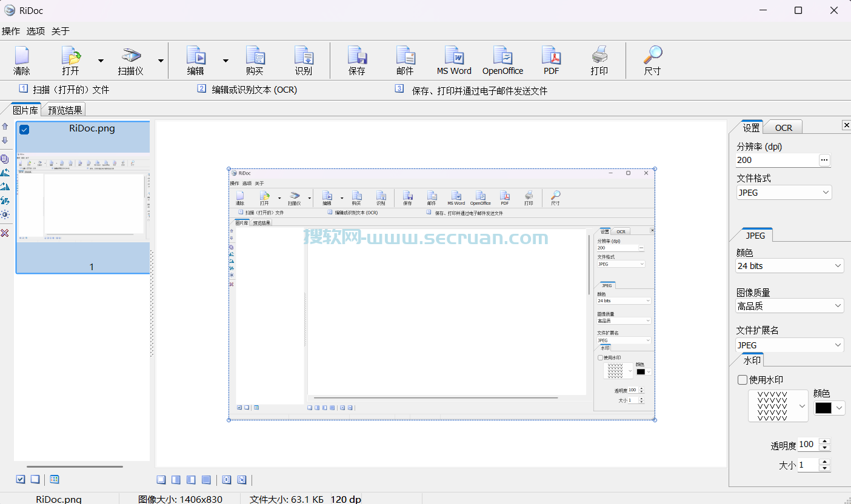Click the 打印 (Print) toolbar icon
Image resolution: width=851 pixels, height=504 pixels.
599,55
